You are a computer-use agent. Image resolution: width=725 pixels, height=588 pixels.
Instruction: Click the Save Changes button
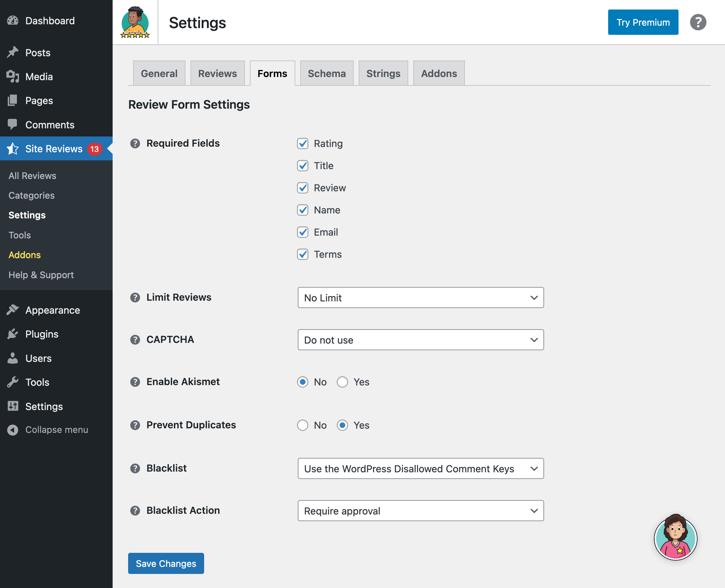point(166,563)
